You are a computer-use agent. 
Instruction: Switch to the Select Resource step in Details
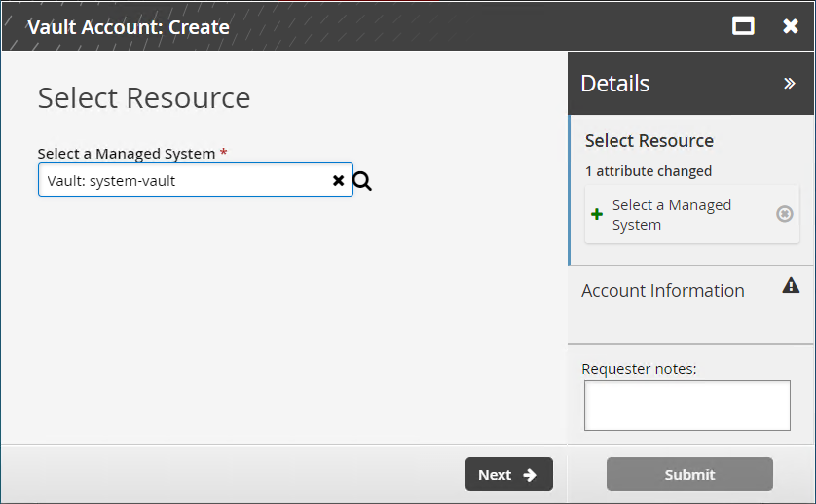[649, 141]
